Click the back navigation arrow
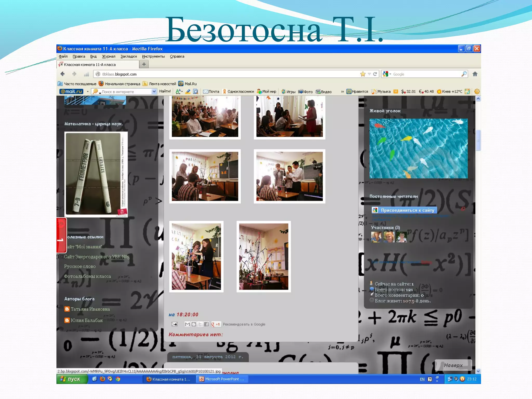The image size is (532, 399). click(x=63, y=74)
